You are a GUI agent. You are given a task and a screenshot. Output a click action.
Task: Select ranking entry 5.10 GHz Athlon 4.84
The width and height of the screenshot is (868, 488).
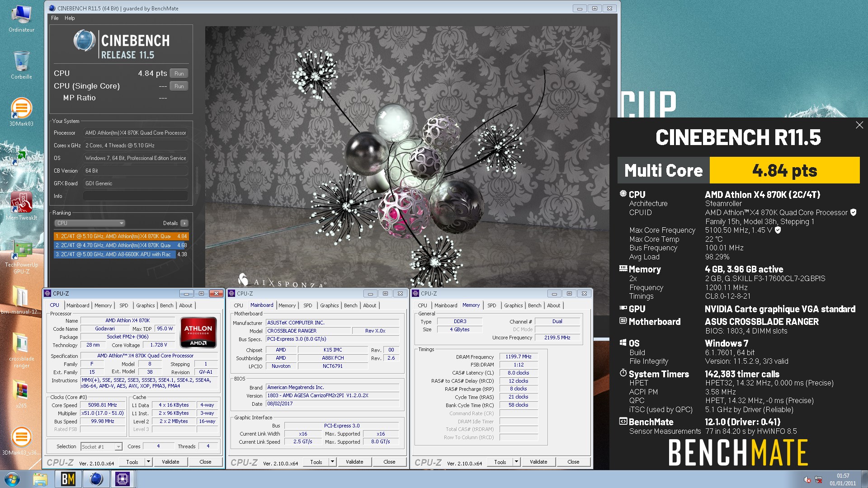[121, 236]
